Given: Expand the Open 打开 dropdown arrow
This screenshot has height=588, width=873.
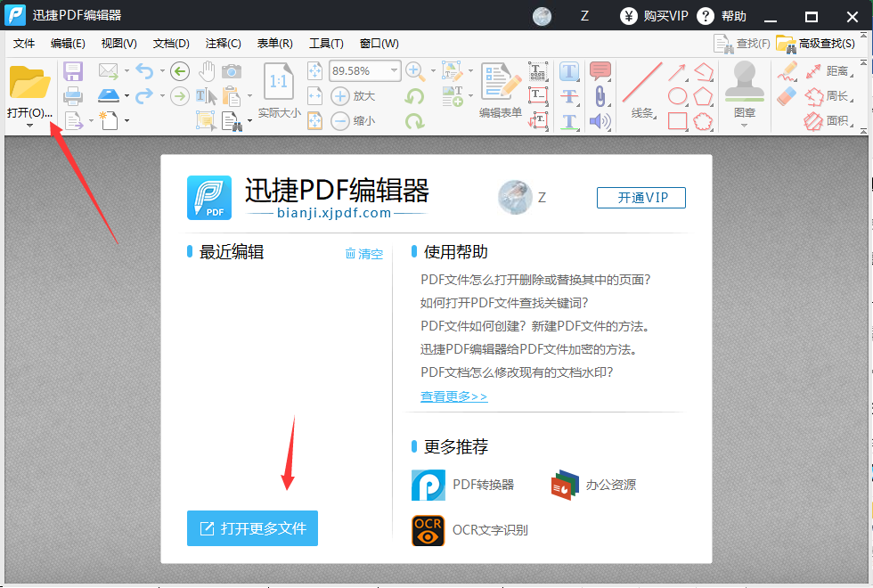Looking at the screenshot, I should tap(29, 126).
